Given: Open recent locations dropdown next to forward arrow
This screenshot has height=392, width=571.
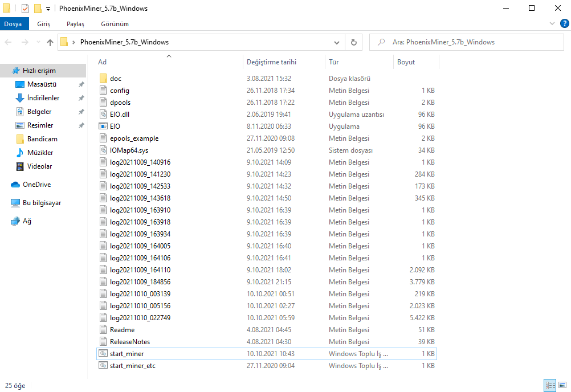Looking at the screenshot, I should pyautogui.click(x=38, y=42).
